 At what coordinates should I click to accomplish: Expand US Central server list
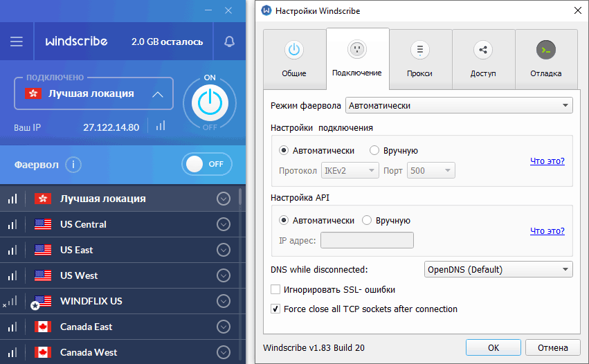tap(224, 224)
